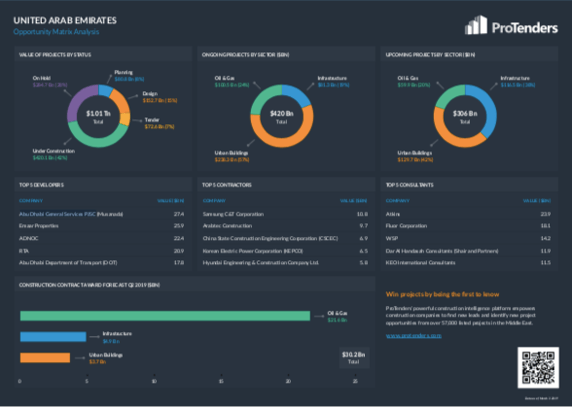Screen dimensions: 572x407
Task: Click the Ongoing Projects by Sector heading
Action: [x=245, y=55]
